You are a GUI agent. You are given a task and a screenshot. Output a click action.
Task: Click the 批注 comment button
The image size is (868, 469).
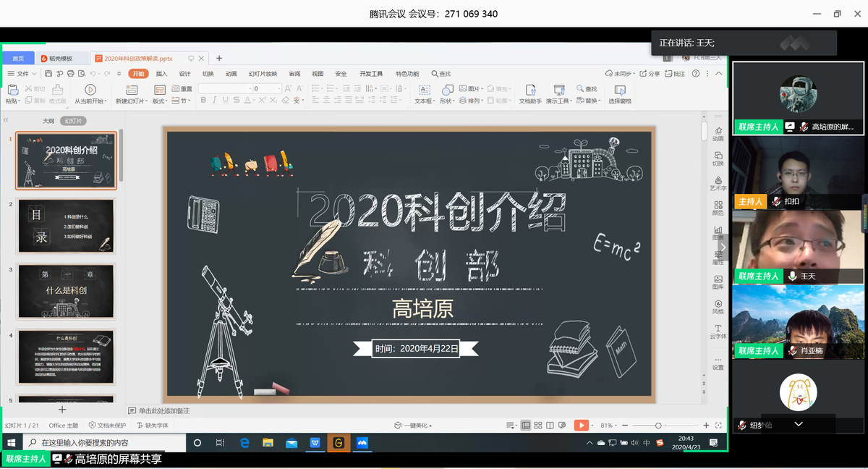(675, 74)
